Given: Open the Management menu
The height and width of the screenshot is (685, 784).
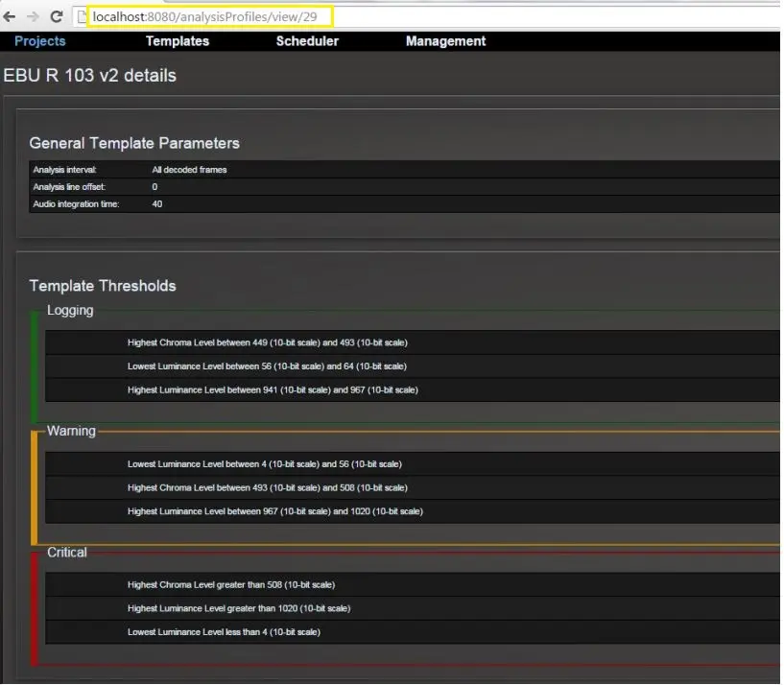Looking at the screenshot, I should pos(445,41).
